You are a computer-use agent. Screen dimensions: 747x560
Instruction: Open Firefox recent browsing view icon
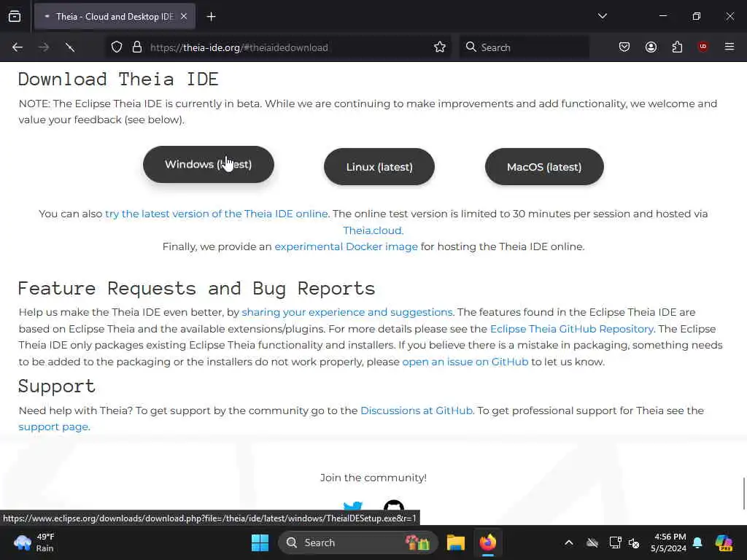15,17
